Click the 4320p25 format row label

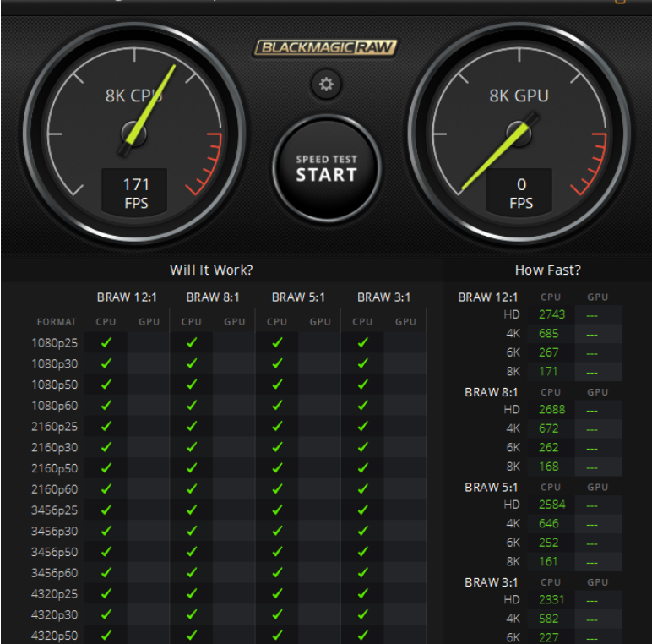tap(54, 594)
